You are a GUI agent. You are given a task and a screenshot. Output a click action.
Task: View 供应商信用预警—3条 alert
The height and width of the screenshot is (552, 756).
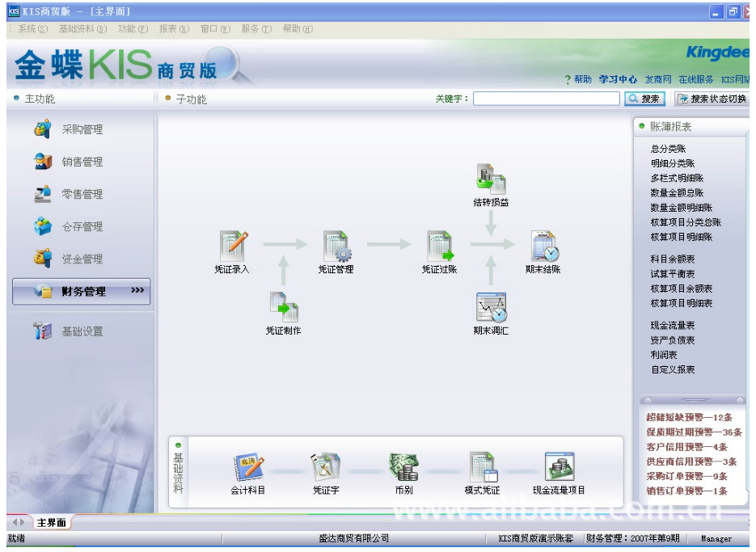[x=691, y=461]
